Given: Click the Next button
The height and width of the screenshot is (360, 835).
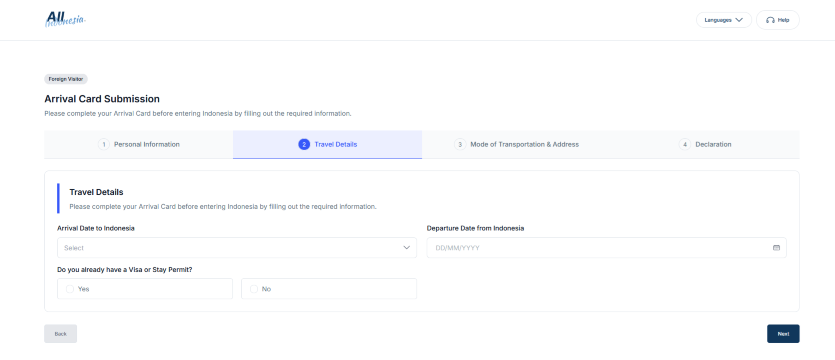Looking at the screenshot, I should tap(783, 334).
